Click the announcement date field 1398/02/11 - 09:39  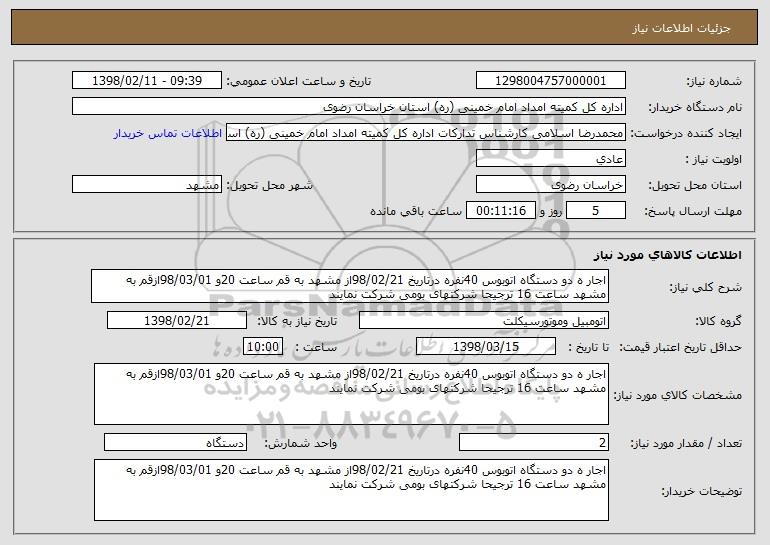pos(147,81)
